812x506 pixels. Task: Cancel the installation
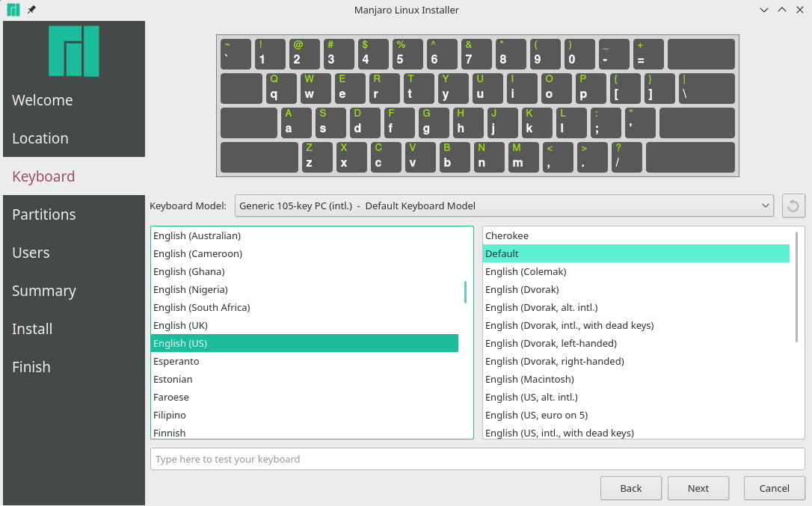coord(774,487)
